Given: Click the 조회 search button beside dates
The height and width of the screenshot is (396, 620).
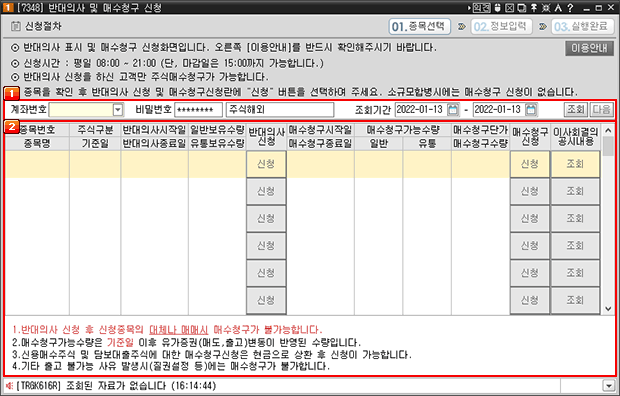Looking at the screenshot, I should [x=575, y=110].
